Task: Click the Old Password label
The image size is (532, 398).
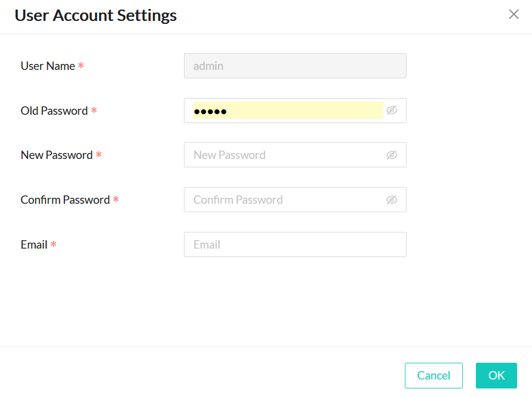Action: [54, 111]
